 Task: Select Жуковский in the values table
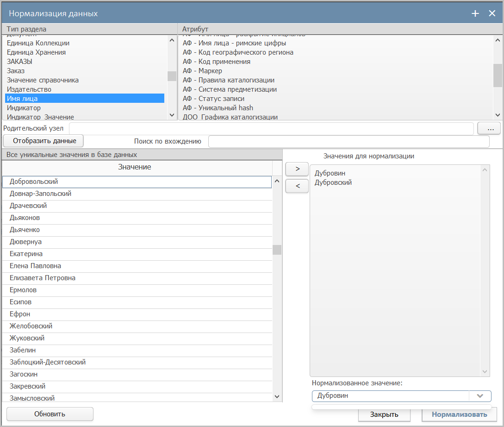pyautogui.click(x=27, y=339)
